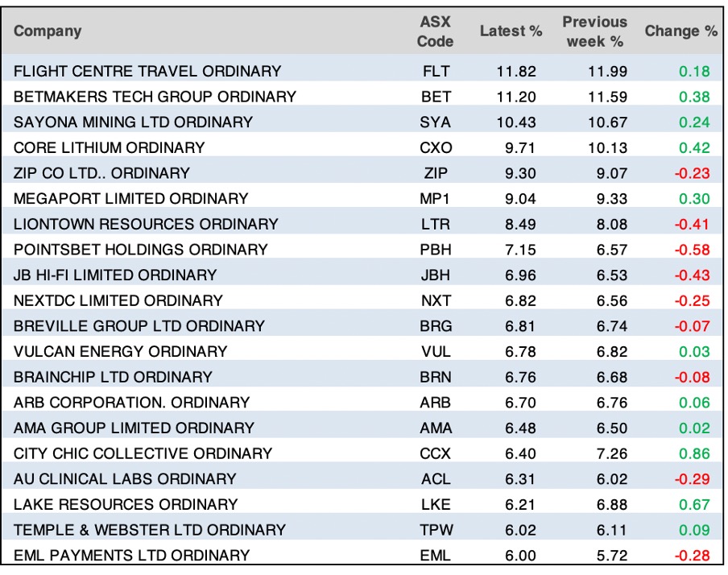Click the BET ASX code cell
This screenshot has height=575, width=728.
pos(436,97)
